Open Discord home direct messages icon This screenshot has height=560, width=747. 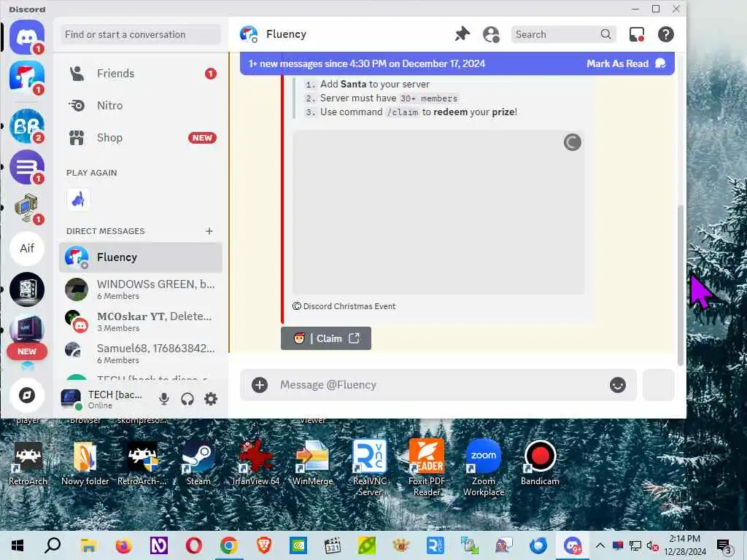27,36
